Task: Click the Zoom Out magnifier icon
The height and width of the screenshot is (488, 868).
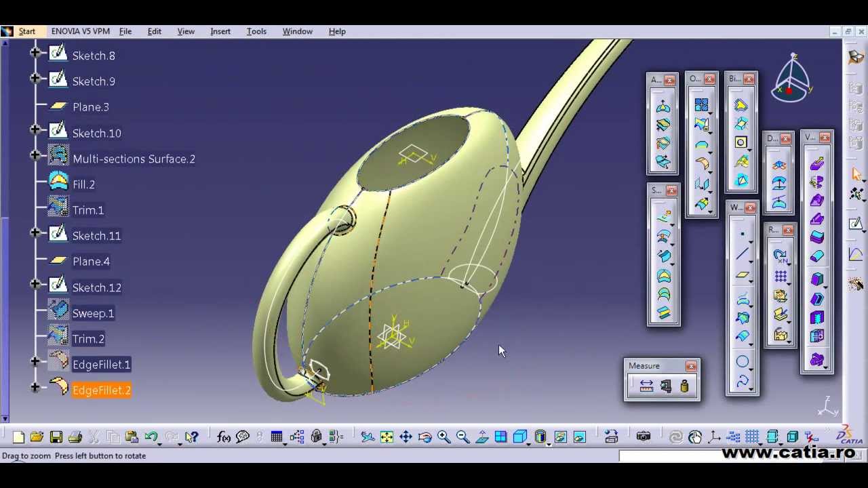Action: (462, 437)
